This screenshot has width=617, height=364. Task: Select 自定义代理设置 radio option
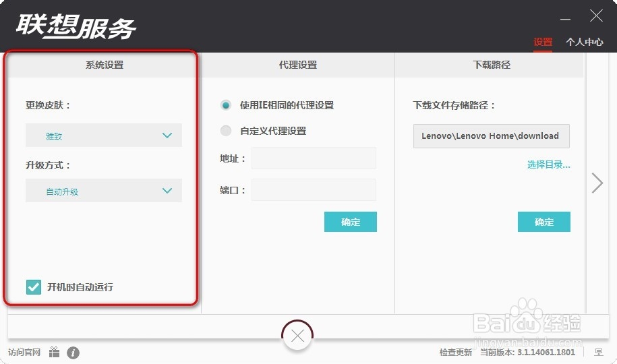pos(225,131)
